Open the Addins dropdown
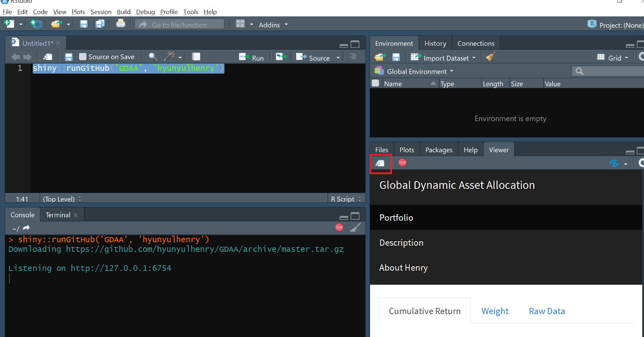The height and width of the screenshot is (337, 644). pos(273,25)
